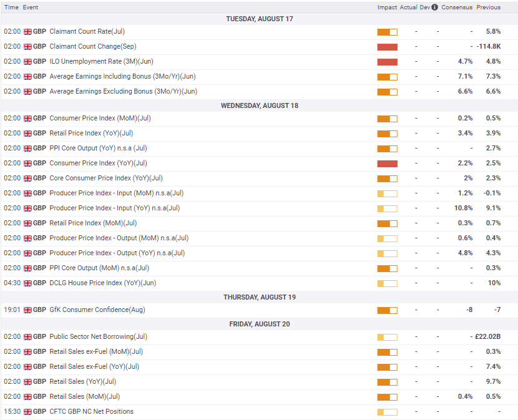Click UK flag in ILO Unemployment Rate row
The height and width of the screenshot is (420, 518).
[x=27, y=61]
